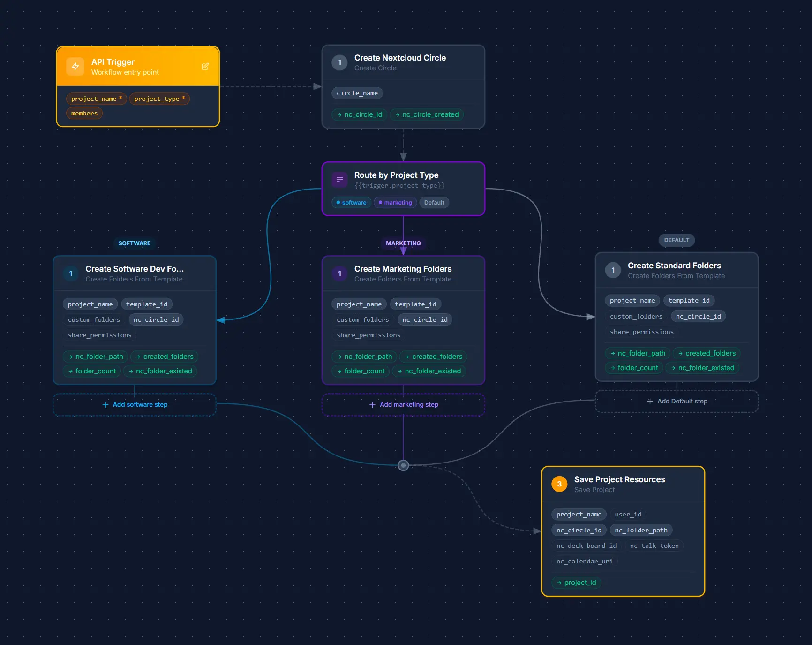
Task: Select the marketing route option
Action: [x=395, y=202]
